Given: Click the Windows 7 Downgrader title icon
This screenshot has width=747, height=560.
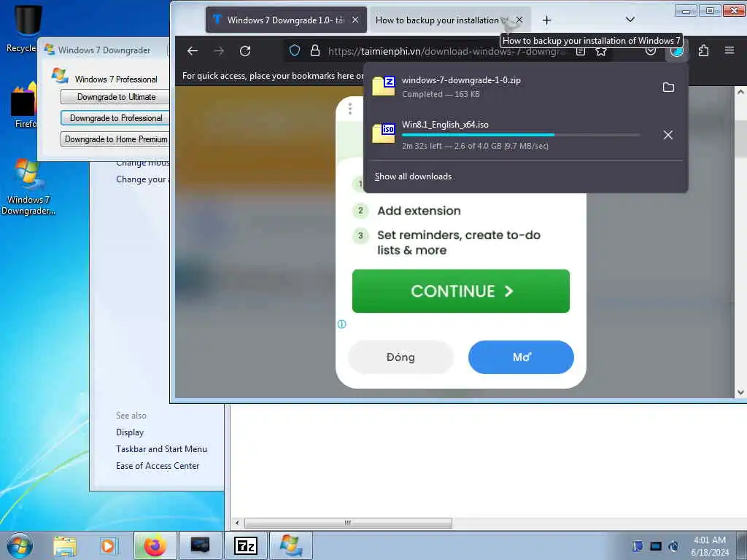Looking at the screenshot, I should pos(49,49).
